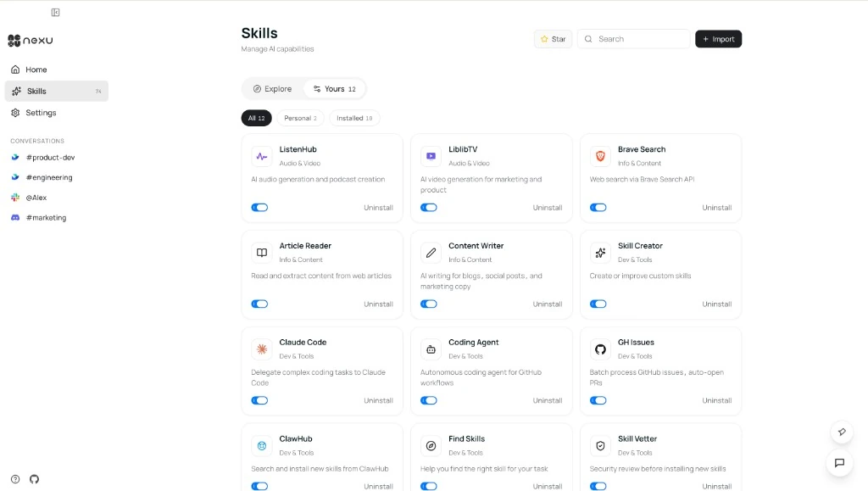Open the GitHub icon in sidebar footer
The image size is (868, 491).
(x=35, y=479)
